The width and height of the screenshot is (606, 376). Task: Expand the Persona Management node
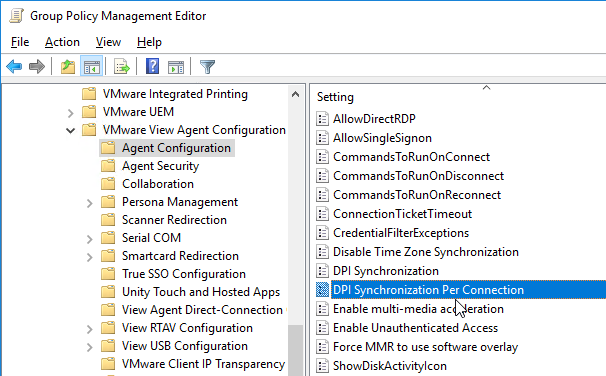89,203
